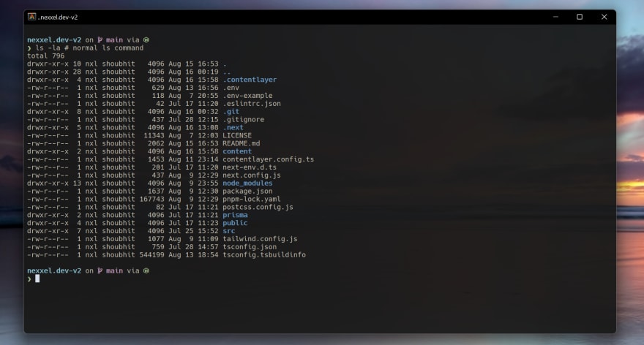Click the git branch icon in the bottom prompt
Viewport: 644px width, 345px height.
100,270
